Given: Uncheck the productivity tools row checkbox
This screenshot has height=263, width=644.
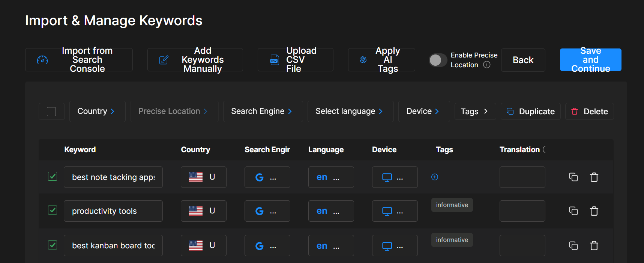Looking at the screenshot, I should tap(53, 210).
